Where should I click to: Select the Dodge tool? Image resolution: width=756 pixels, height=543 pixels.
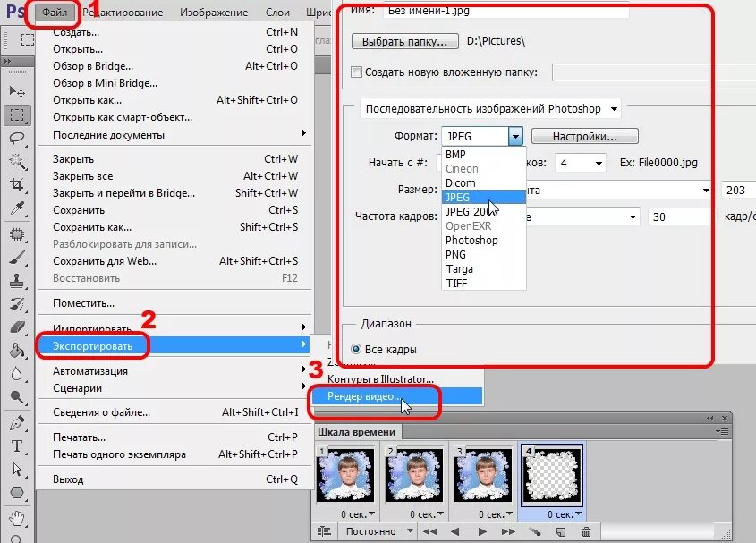click(17, 397)
